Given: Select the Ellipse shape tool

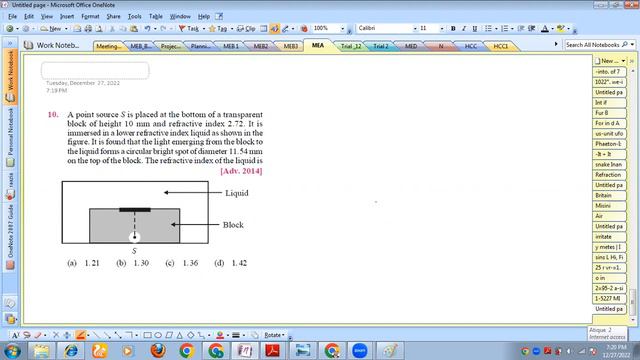Looking at the screenshot, I should [x=158, y=335].
